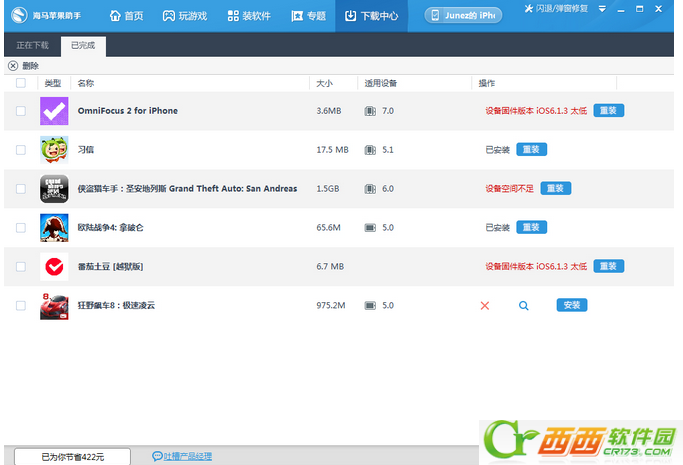Image resolution: width=683 pixels, height=465 pixels.
Task: Click device icon in 欧陆战争4 row
Action: coord(370,228)
